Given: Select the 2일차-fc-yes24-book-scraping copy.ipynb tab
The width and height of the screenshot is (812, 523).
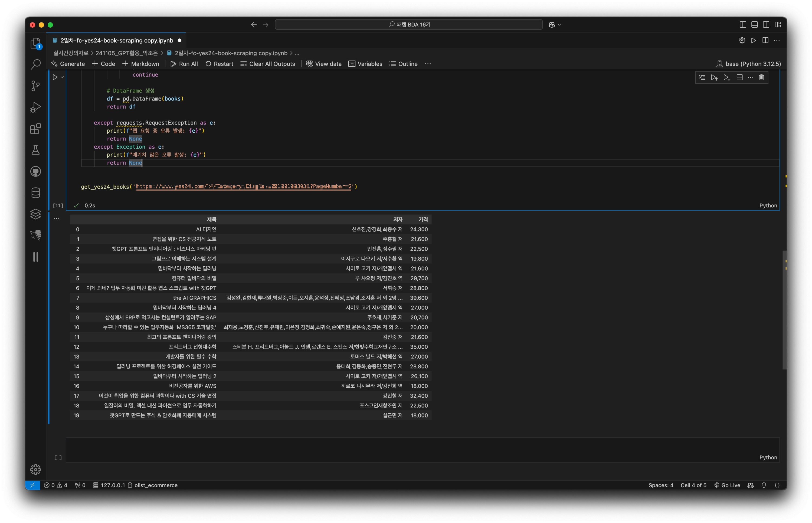Looking at the screenshot, I should 116,40.
